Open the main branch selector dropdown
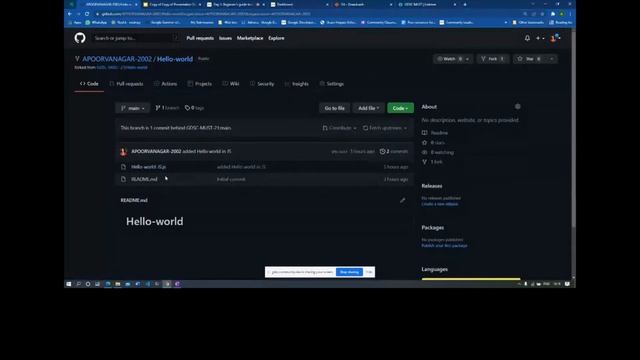This screenshot has width=640, height=360. coord(133,108)
